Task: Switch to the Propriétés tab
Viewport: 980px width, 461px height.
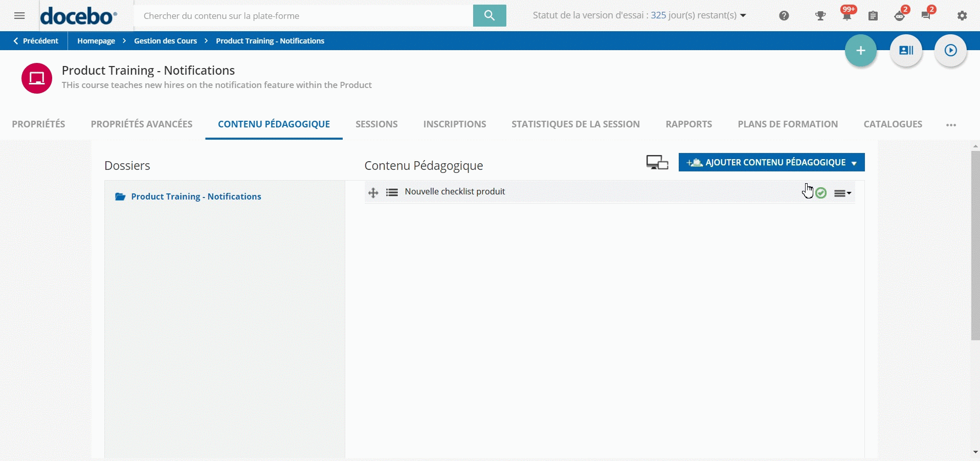Action: click(x=38, y=124)
